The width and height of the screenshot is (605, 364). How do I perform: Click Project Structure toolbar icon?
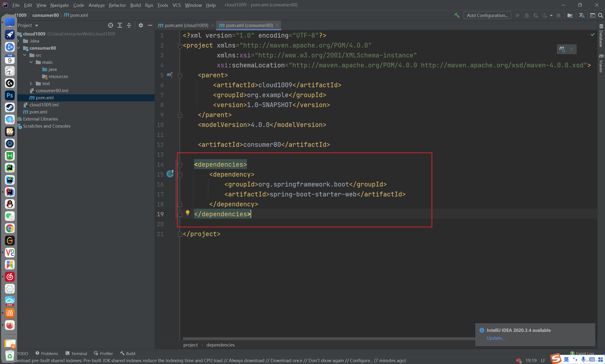point(570,15)
